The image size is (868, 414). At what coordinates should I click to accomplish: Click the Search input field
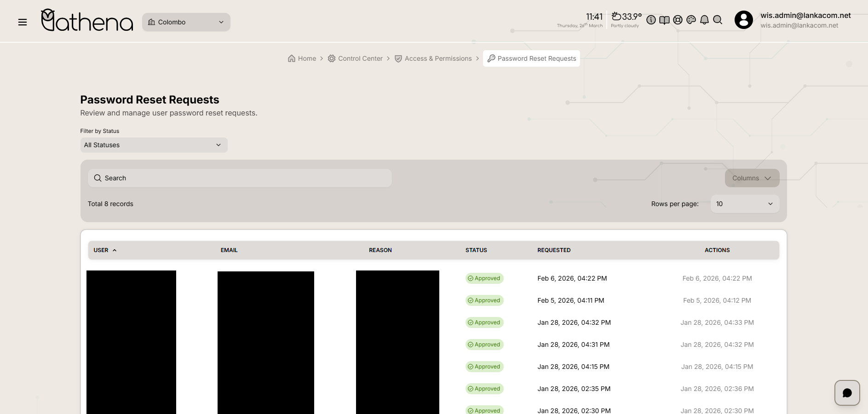[240, 178]
